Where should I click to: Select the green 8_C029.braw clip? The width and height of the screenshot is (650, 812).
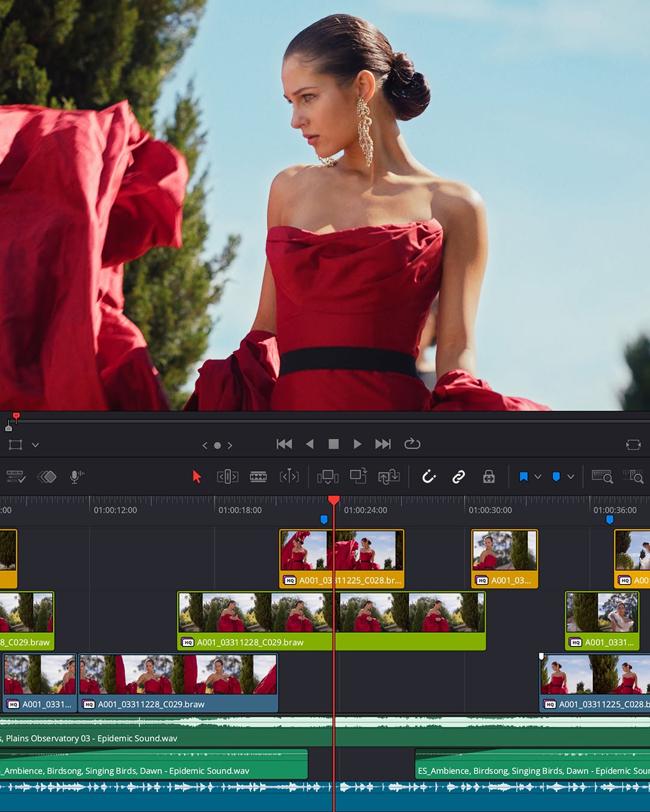coord(26,621)
